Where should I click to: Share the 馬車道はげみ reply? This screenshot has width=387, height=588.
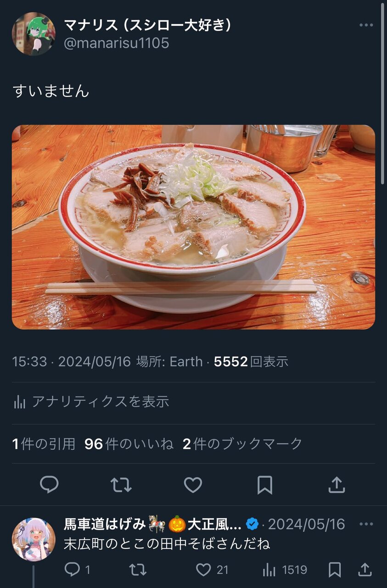365,570
